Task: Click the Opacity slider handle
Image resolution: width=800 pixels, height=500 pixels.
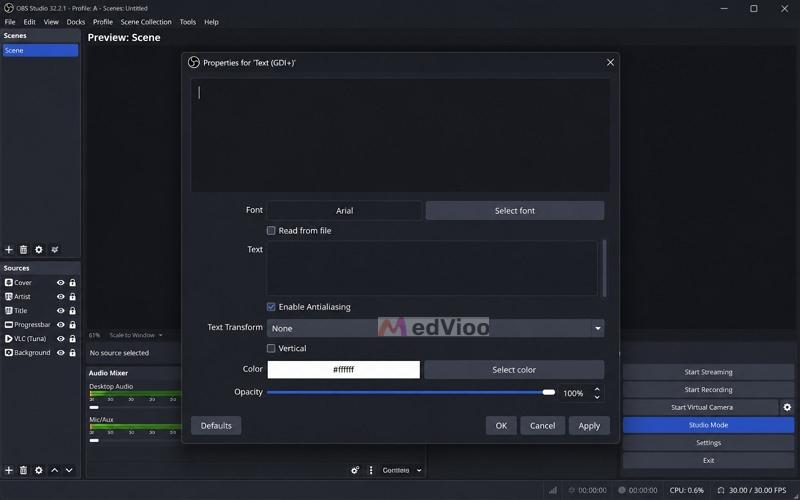Action: [x=549, y=392]
